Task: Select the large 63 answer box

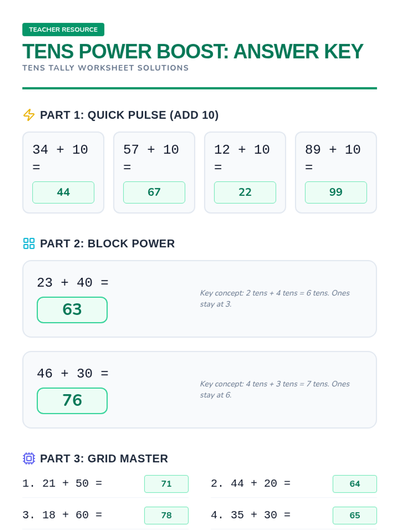Action: tap(72, 310)
